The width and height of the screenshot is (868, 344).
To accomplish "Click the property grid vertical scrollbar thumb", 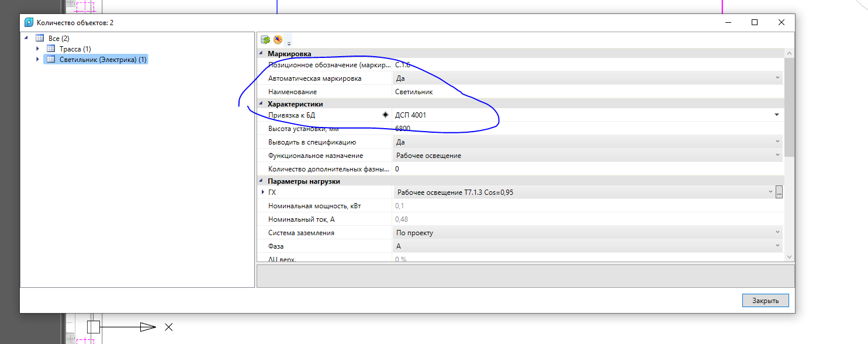I will [x=789, y=108].
